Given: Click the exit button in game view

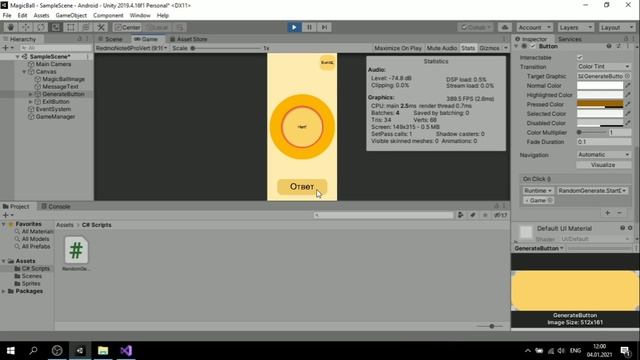Looking at the screenshot, I should pyautogui.click(x=327, y=62).
